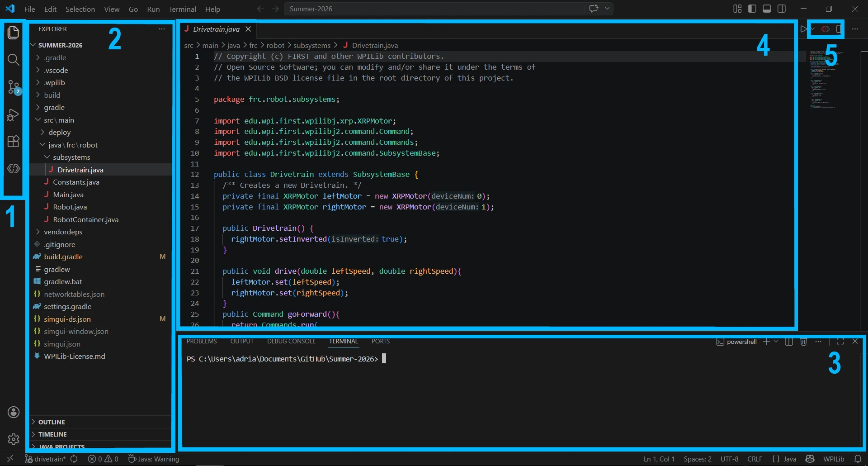The width and height of the screenshot is (868, 466).
Task: Click errors and warnings count in status bar
Action: click(x=103, y=459)
